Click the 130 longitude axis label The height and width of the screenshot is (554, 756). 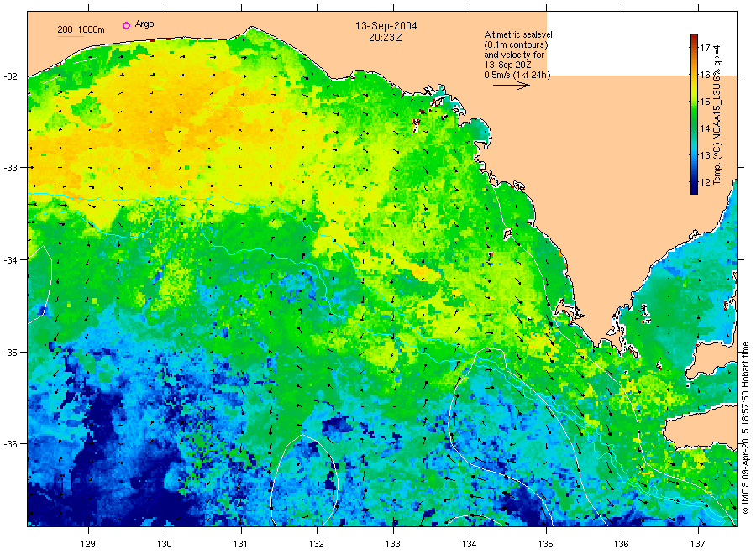pyautogui.click(x=165, y=544)
